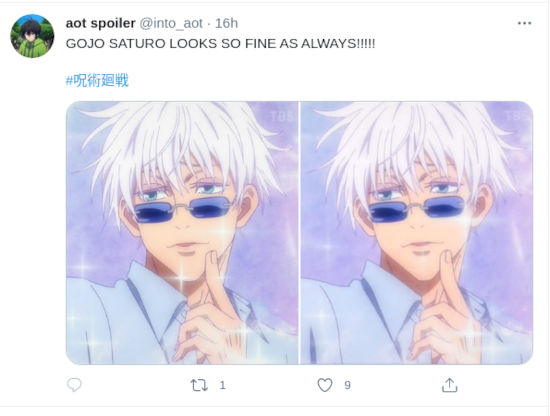
Task: Click the TBS watermark on right image
Action: click(x=518, y=116)
